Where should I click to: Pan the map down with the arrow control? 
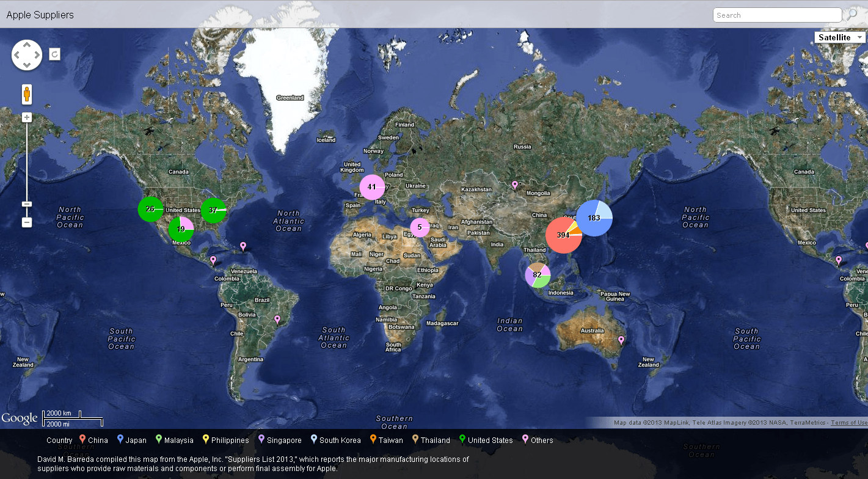coord(27,65)
